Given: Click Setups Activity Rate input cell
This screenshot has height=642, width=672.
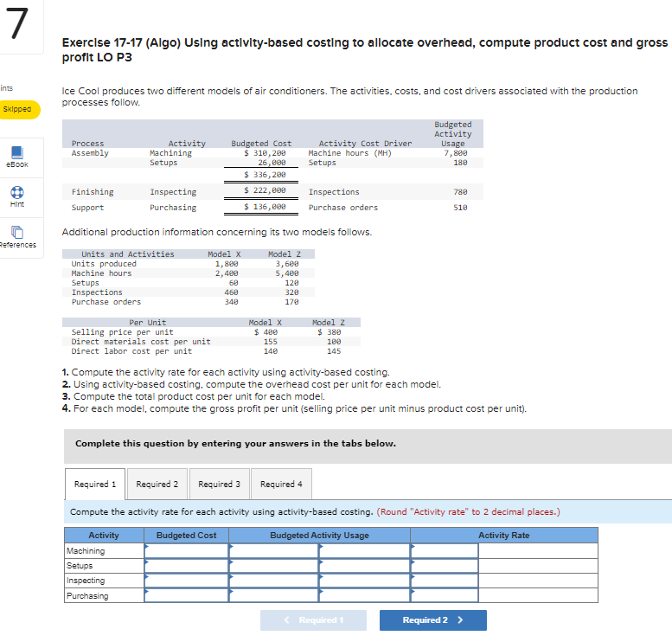Looking at the screenshot, I should (x=445, y=566).
